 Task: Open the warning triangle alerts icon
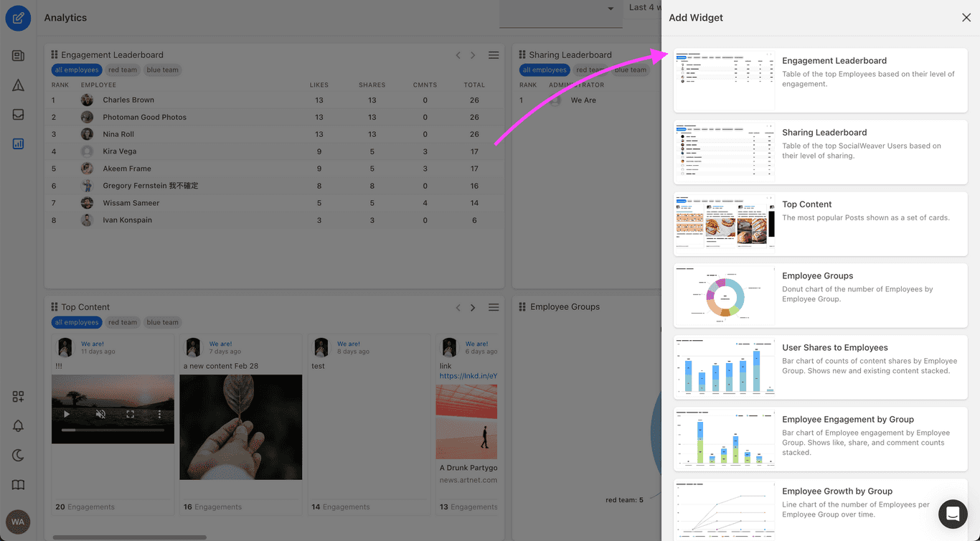click(18, 85)
